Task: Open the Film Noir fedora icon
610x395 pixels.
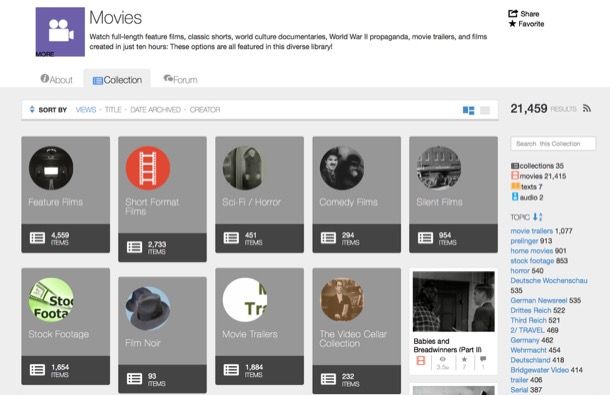Action: tap(148, 309)
